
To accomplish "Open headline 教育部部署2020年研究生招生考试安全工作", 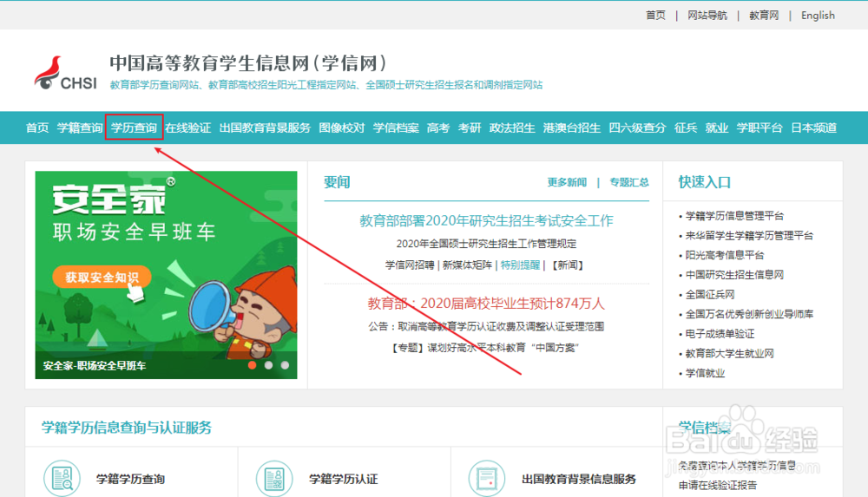I will 486,221.
